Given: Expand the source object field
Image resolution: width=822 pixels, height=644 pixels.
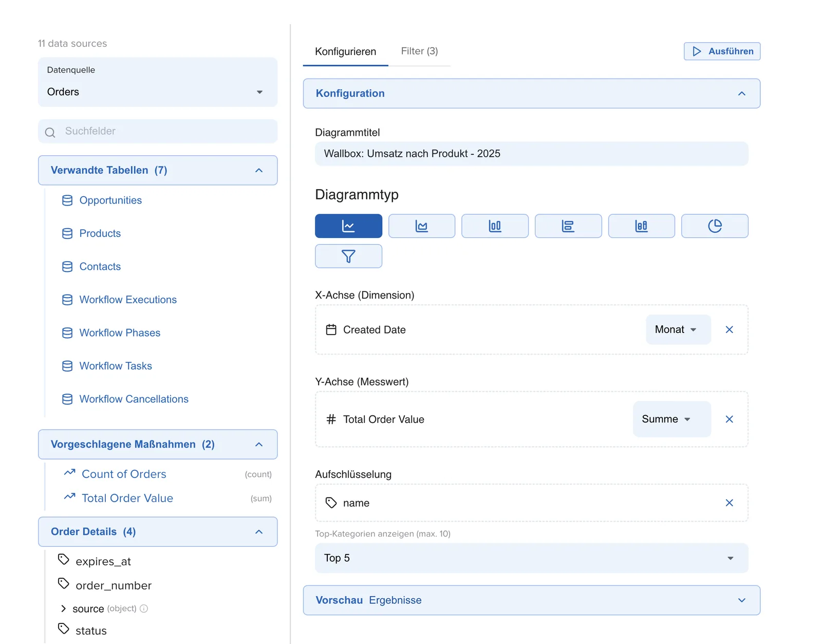Looking at the screenshot, I should tap(63, 609).
